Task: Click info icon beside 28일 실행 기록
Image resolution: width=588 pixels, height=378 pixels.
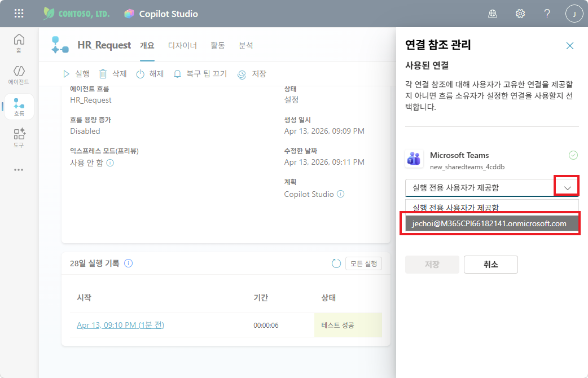Action: [x=128, y=263]
